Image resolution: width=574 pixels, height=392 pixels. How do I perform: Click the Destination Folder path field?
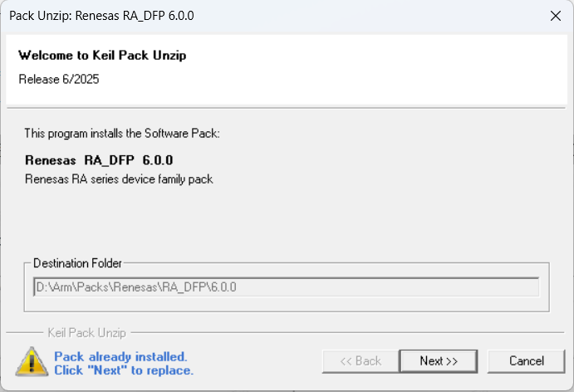coord(286,287)
